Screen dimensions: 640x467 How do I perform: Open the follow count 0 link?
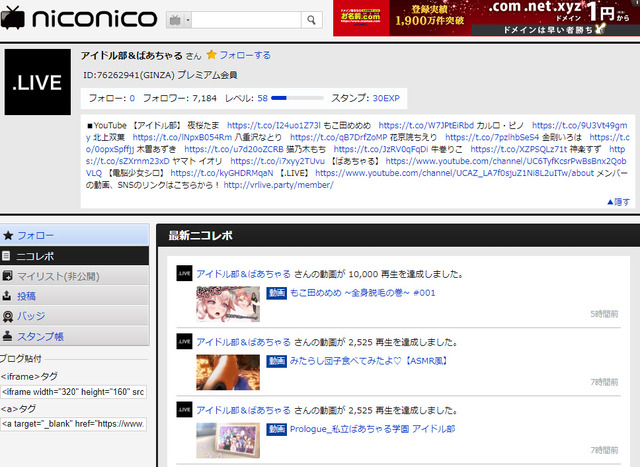(132, 98)
